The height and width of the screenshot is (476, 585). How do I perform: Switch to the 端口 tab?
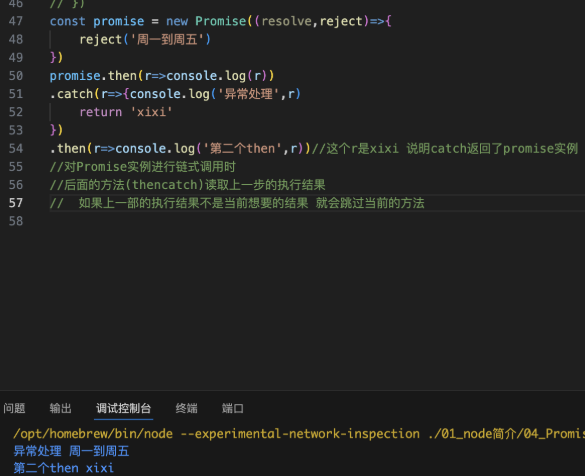233,408
